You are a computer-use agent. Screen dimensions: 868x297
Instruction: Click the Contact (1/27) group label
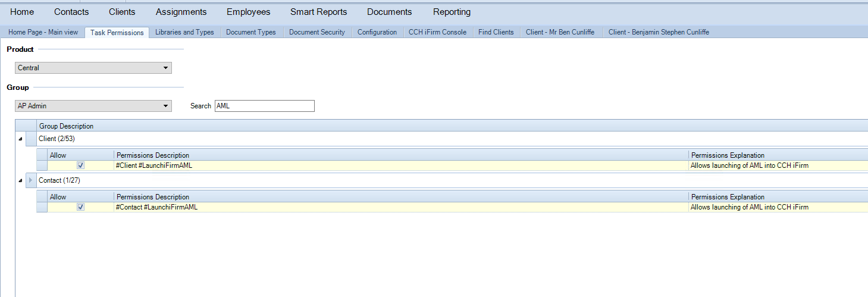click(x=59, y=180)
